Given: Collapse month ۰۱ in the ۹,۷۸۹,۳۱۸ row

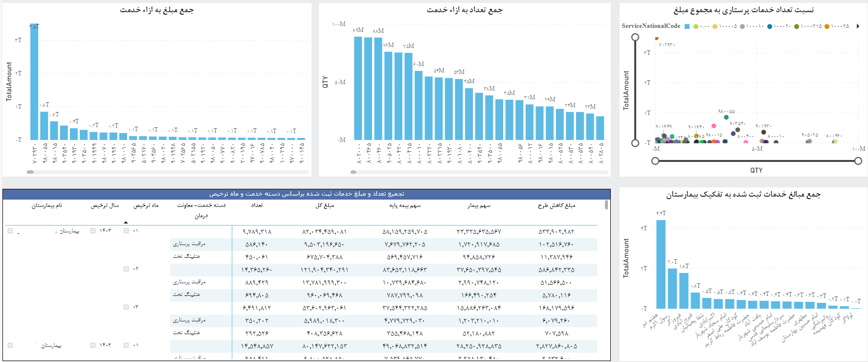Looking at the screenshot, I should click(126, 231).
